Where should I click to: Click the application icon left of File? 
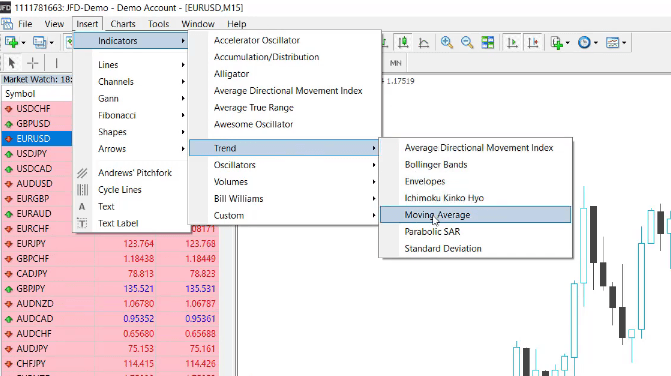click(7, 24)
